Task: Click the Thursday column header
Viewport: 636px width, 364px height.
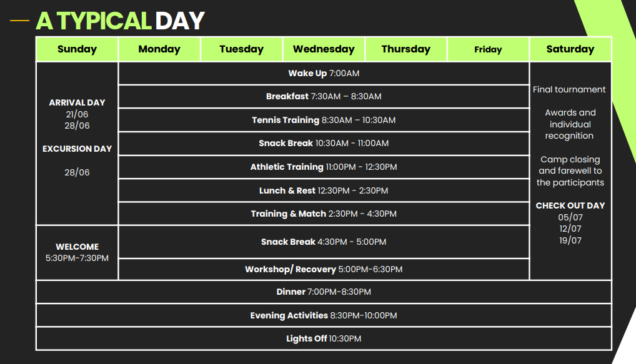Action: (x=406, y=49)
